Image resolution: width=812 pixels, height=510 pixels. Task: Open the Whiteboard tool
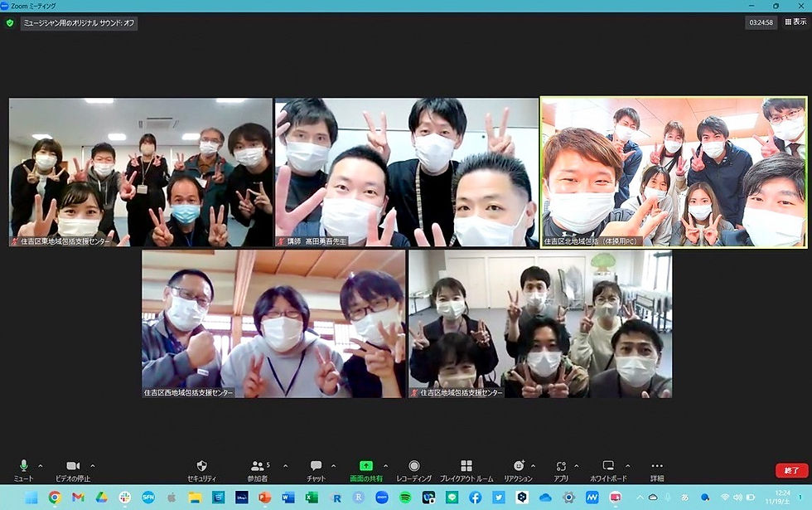[x=608, y=470]
